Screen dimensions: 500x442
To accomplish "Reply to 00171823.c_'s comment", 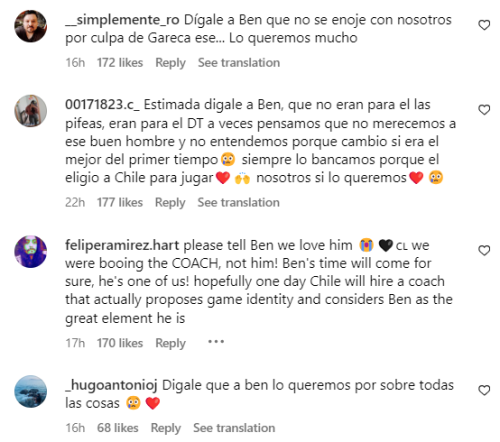I will pyautogui.click(x=170, y=202).
